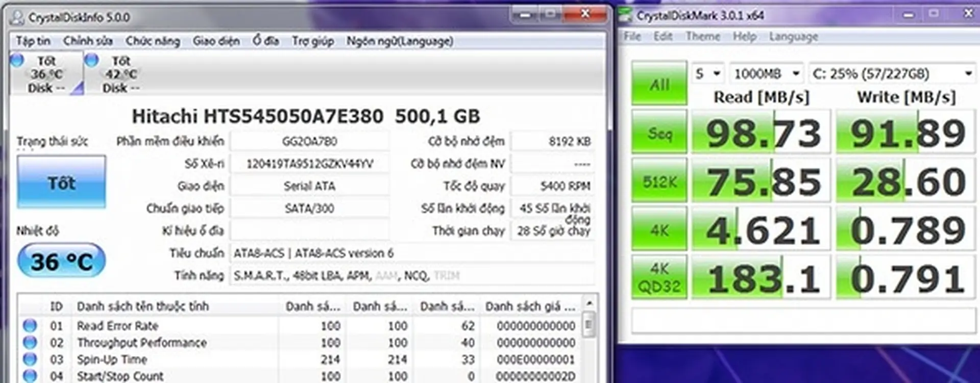Click status icon of Spin-Up Time row
The height and width of the screenshot is (383, 980).
(x=30, y=359)
